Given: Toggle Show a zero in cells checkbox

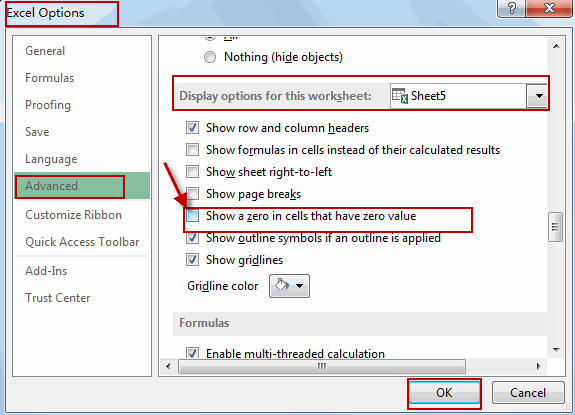Looking at the screenshot, I should [193, 216].
